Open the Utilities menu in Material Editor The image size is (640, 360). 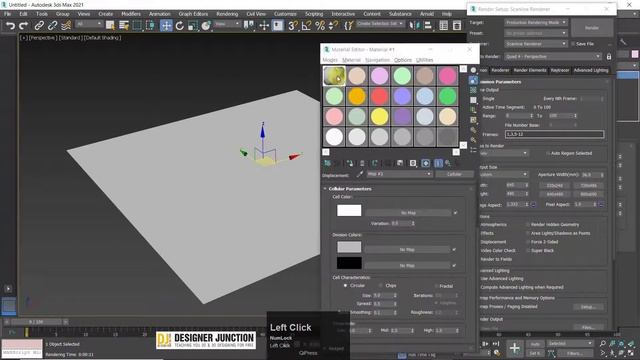point(424,60)
